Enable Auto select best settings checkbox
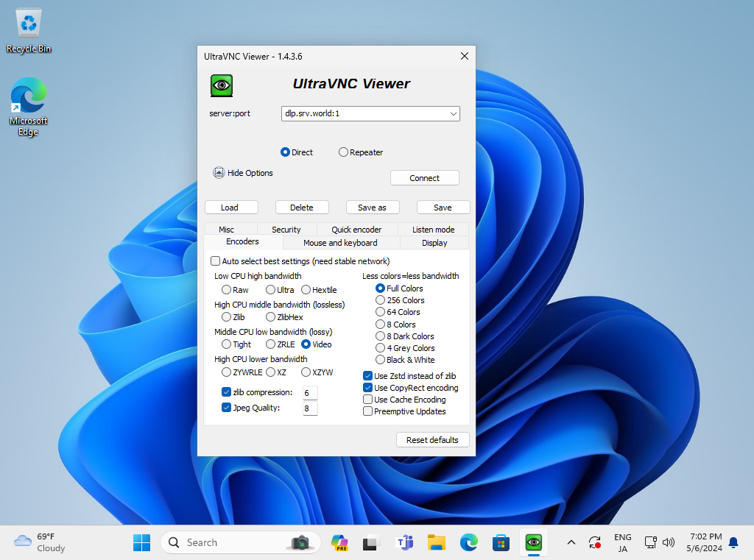754x560 pixels. pyautogui.click(x=216, y=261)
